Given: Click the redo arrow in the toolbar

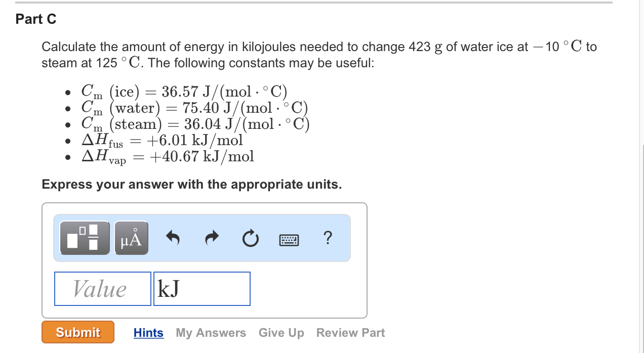Looking at the screenshot, I should (211, 237).
